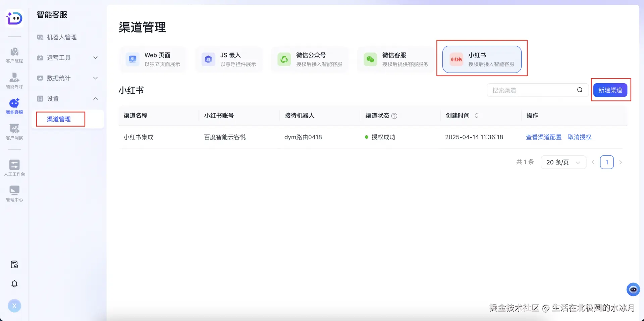Switch to the 微信公众号 channel tab
The image size is (644, 321).
[x=310, y=59]
